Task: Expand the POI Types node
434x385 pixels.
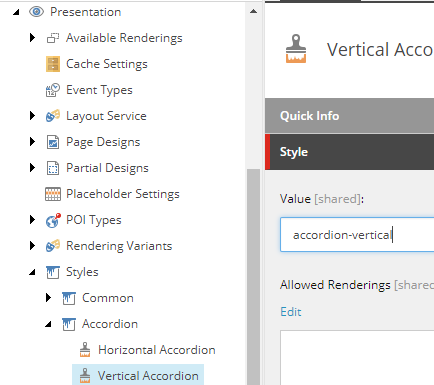Action: pyautogui.click(x=32, y=220)
